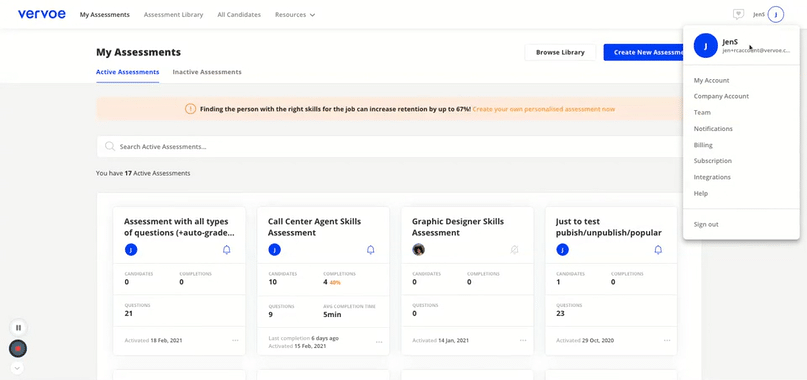807x380 pixels.
Task: Open Assessment with all types of questions title
Action: tap(180, 227)
